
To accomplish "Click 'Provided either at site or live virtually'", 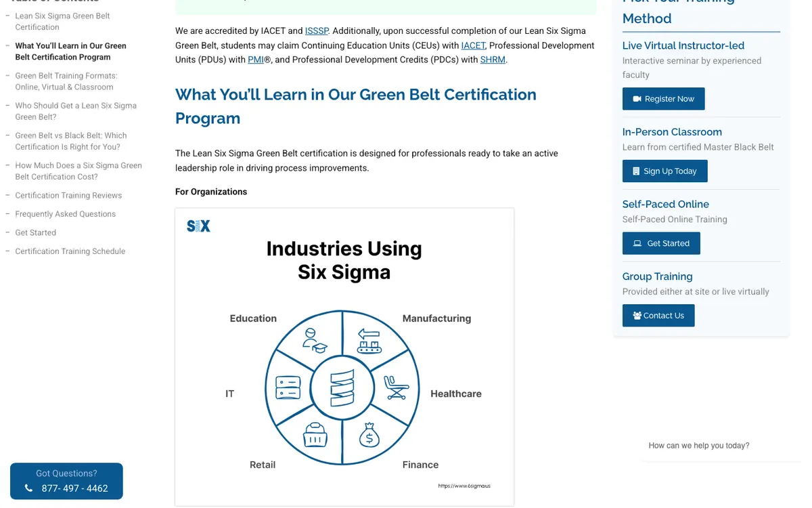I will click(x=696, y=292).
